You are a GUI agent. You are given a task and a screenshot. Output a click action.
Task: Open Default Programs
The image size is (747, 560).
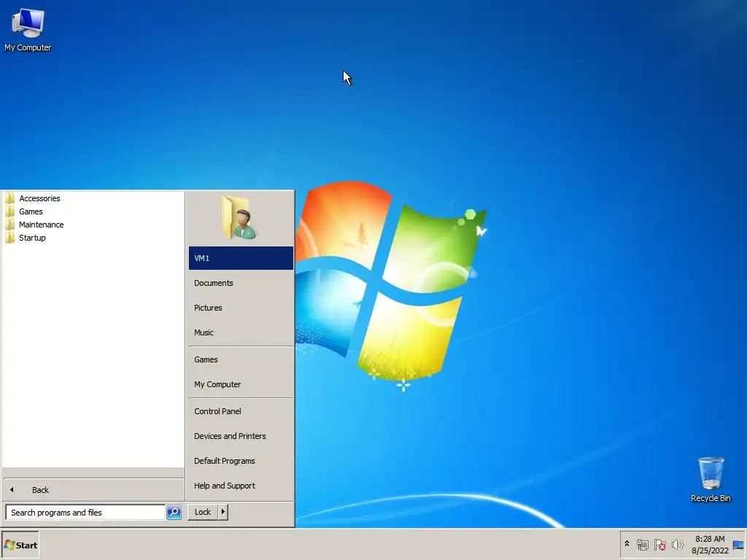pyautogui.click(x=241, y=461)
